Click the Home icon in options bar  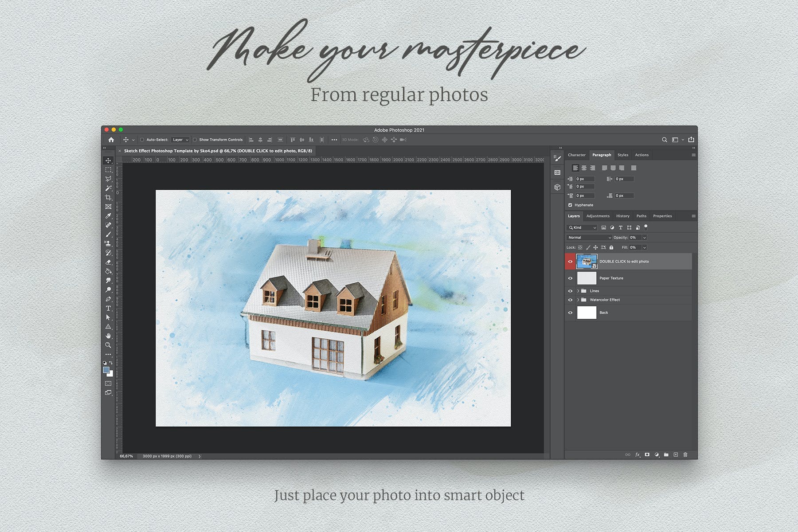pos(111,140)
